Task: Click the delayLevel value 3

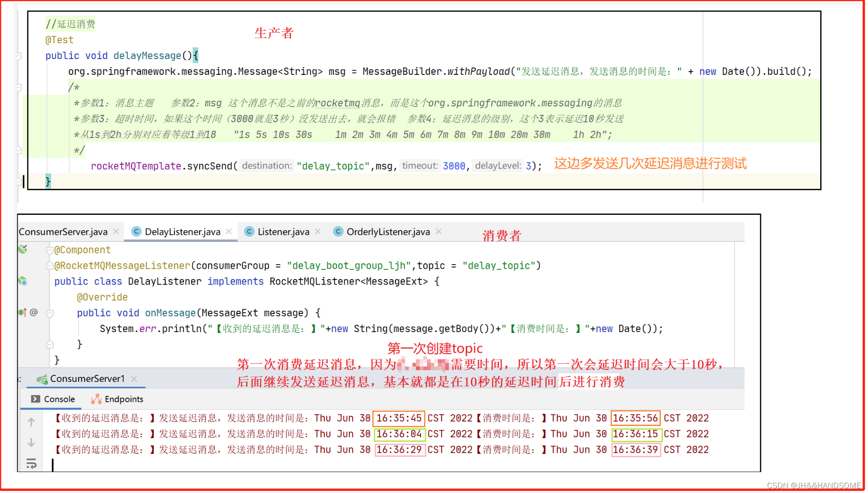Action: click(x=528, y=166)
